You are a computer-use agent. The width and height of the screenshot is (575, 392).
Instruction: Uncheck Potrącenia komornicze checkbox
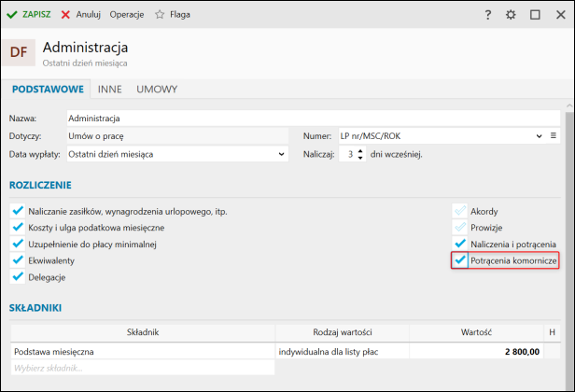459,260
